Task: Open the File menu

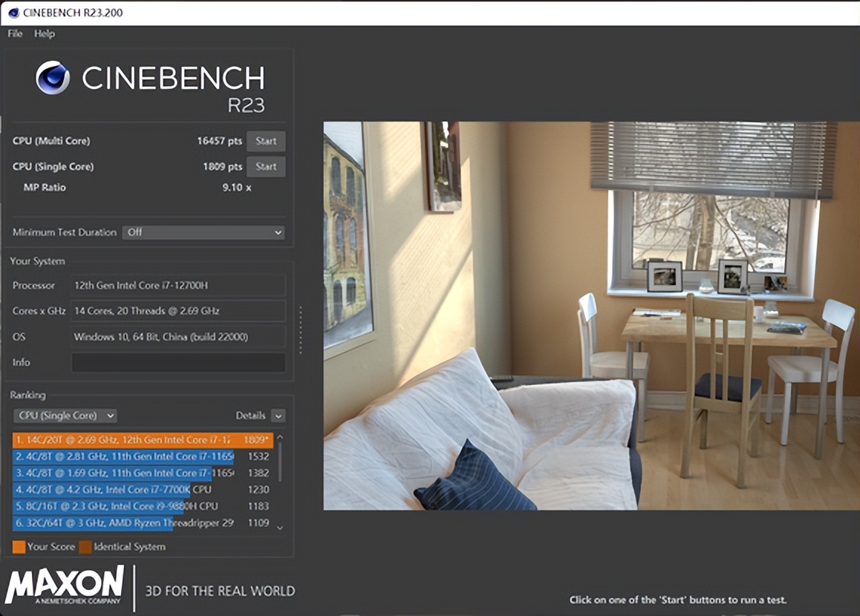Action: 15,33
